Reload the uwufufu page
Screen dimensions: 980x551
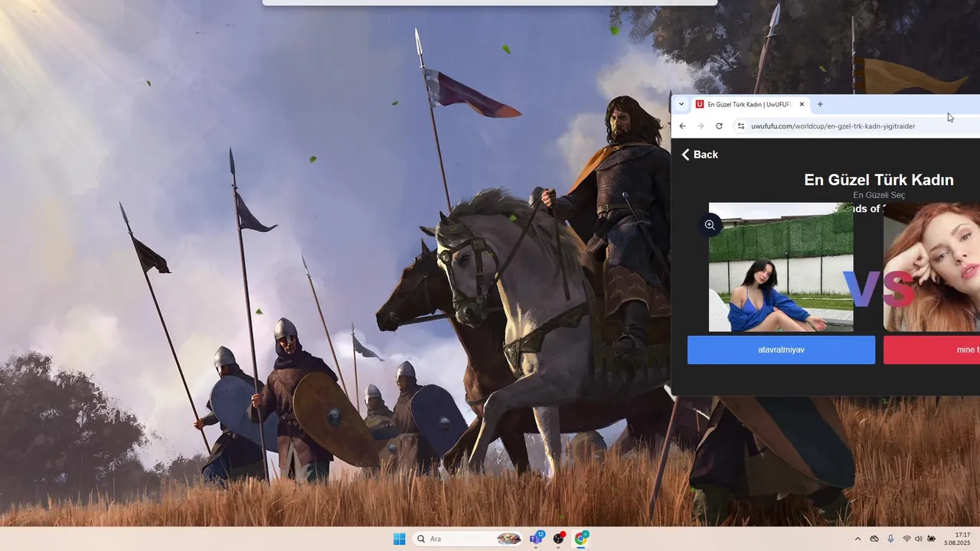(719, 126)
